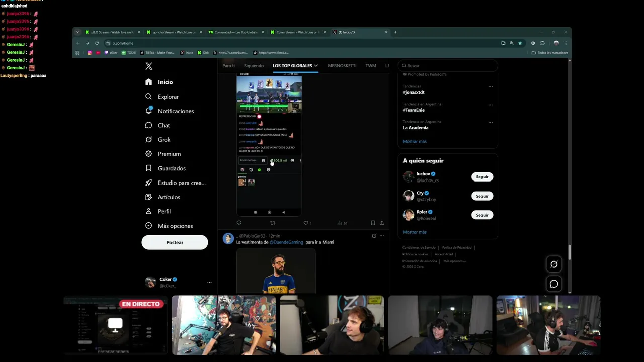Open the Notificaciones bell
The width and height of the screenshot is (644, 362).
[170, 111]
